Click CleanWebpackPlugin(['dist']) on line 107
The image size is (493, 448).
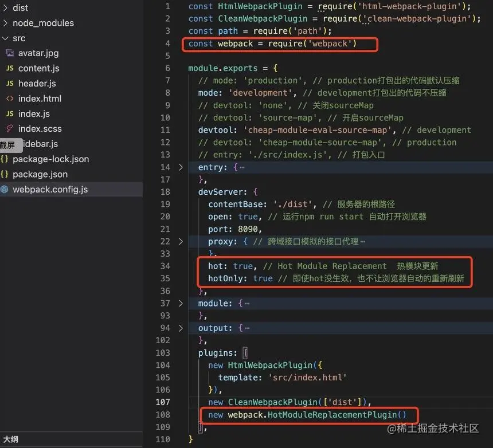[x=297, y=402]
